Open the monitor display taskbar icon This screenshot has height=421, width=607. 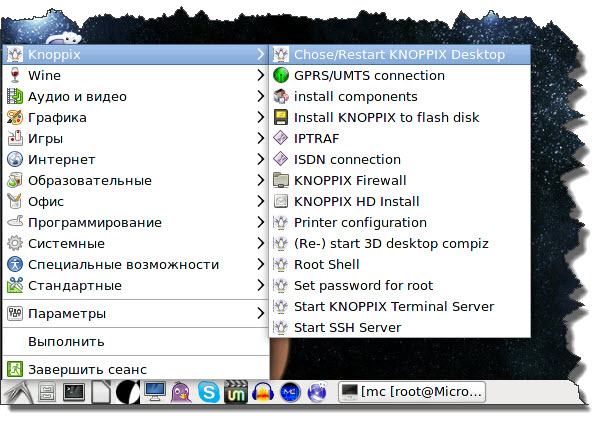pyautogui.click(x=154, y=392)
